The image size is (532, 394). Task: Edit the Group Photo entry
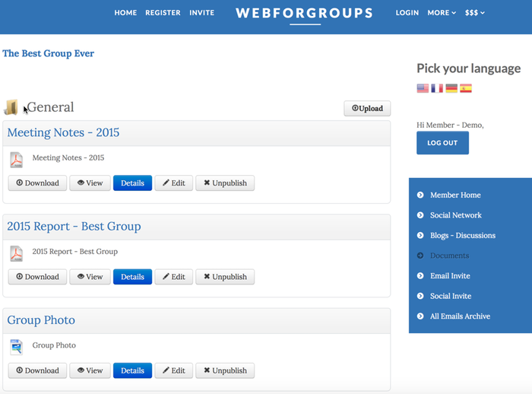[x=174, y=370]
